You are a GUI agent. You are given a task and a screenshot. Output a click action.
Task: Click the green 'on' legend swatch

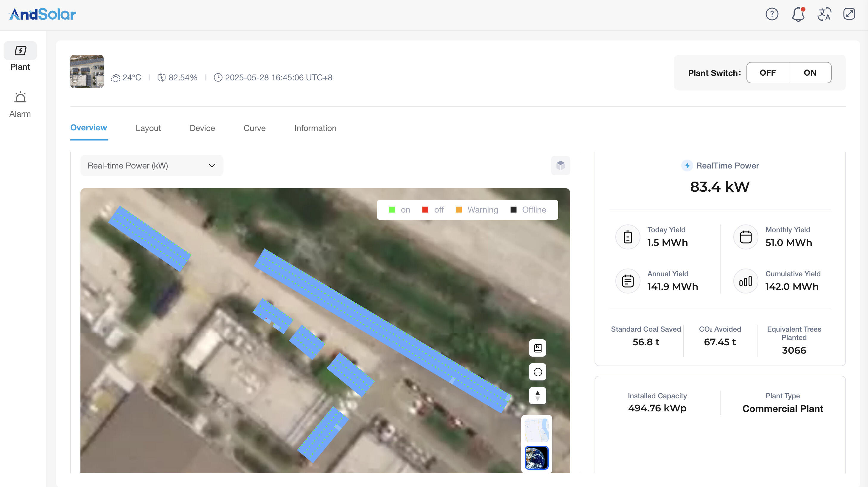point(392,210)
